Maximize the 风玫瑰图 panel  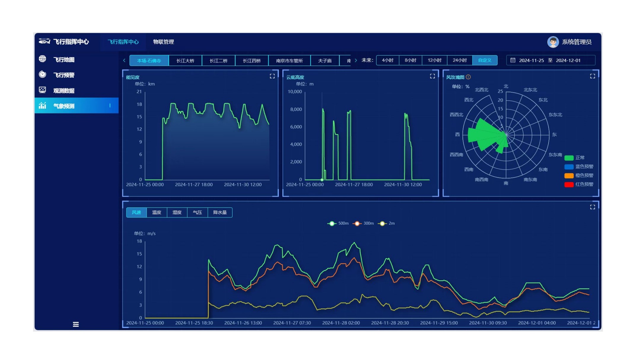tap(592, 76)
